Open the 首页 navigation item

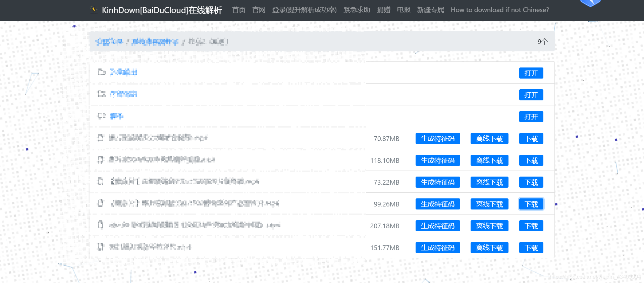(x=239, y=10)
